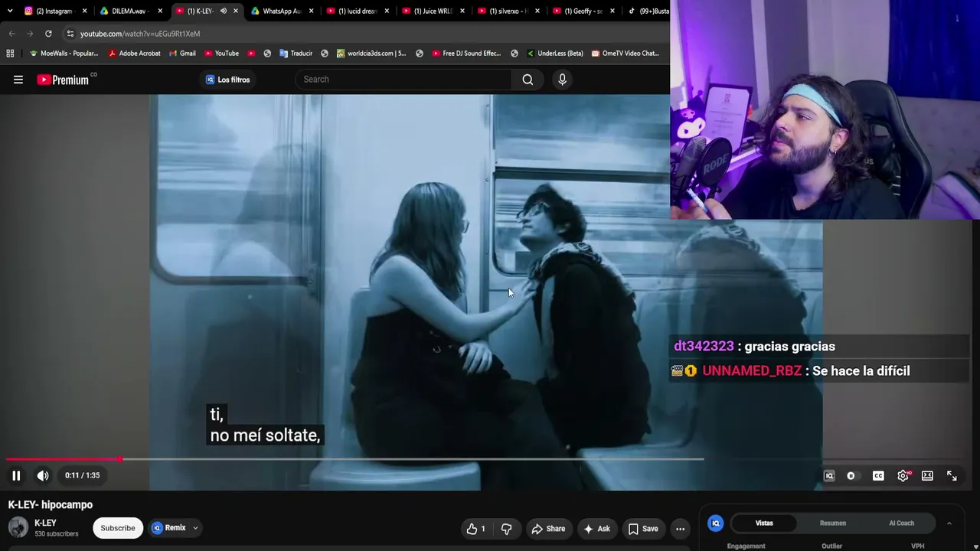Open the Traducir bookmark
This screenshot has width=980, height=551.
click(296, 54)
